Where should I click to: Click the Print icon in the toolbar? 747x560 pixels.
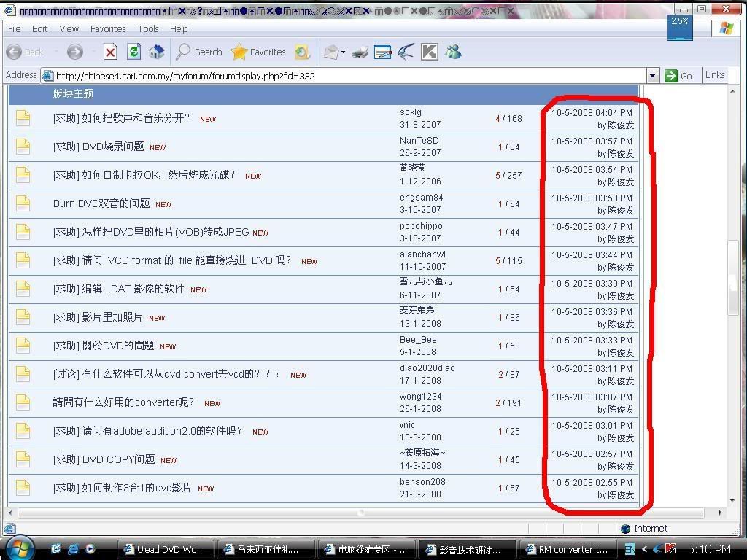tap(360, 52)
